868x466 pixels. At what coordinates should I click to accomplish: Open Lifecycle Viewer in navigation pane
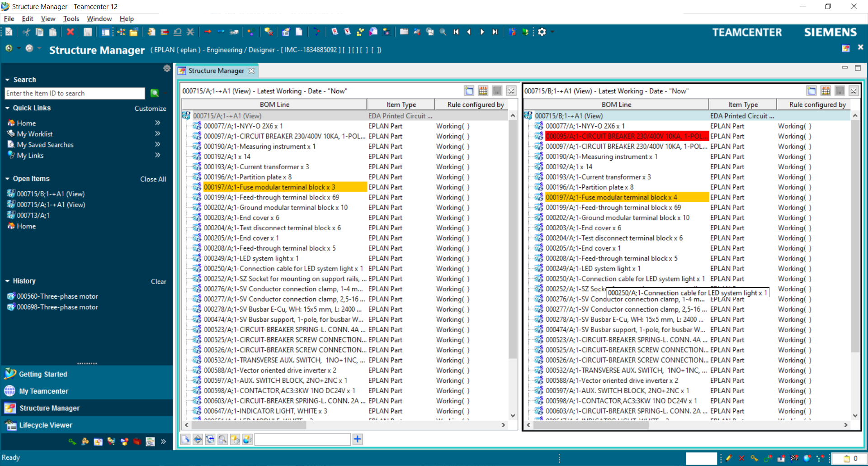click(45, 425)
